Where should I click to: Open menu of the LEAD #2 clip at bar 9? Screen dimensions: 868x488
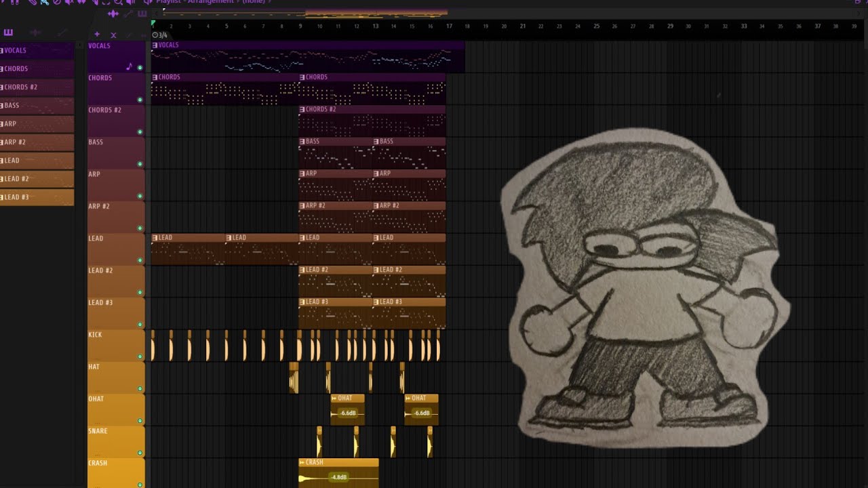(302, 270)
